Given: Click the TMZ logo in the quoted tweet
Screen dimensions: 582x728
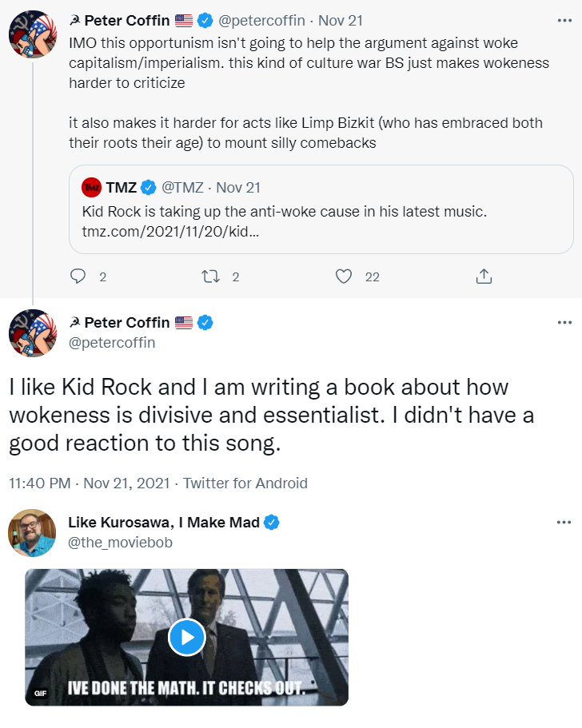Looking at the screenshot, I should click(92, 188).
